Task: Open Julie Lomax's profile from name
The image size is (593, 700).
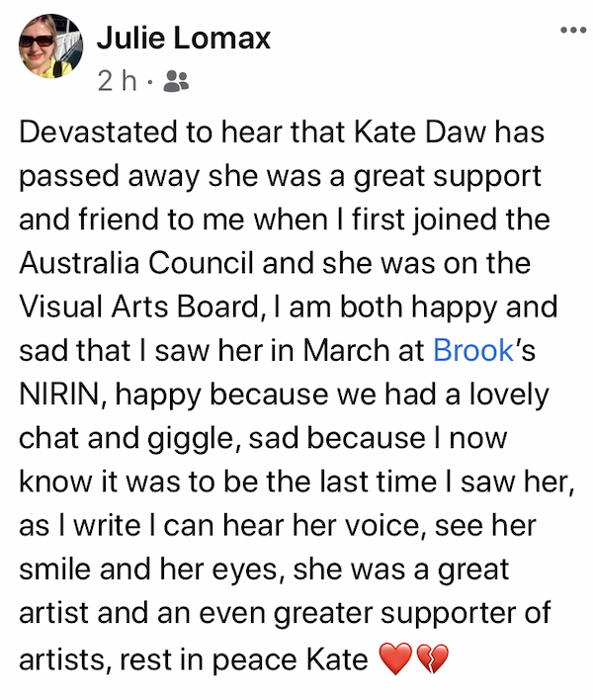Action: click(x=184, y=38)
